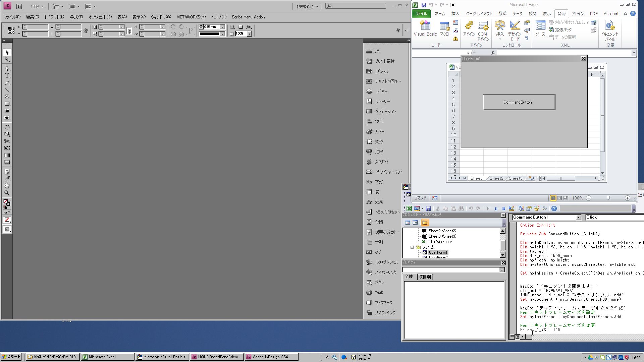Open stroke weight 0.25 mm dropdown

(x=222, y=27)
